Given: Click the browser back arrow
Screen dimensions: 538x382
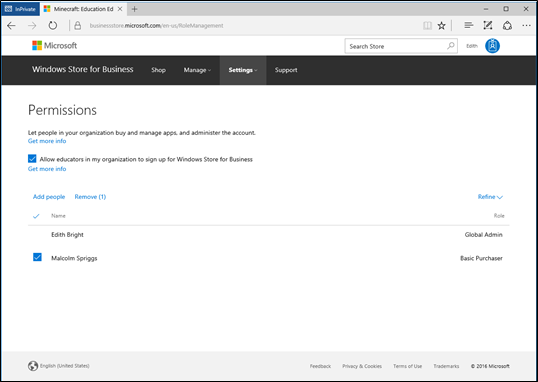Looking at the screenshot, I should pyautogui.click(x=11, y=26).
